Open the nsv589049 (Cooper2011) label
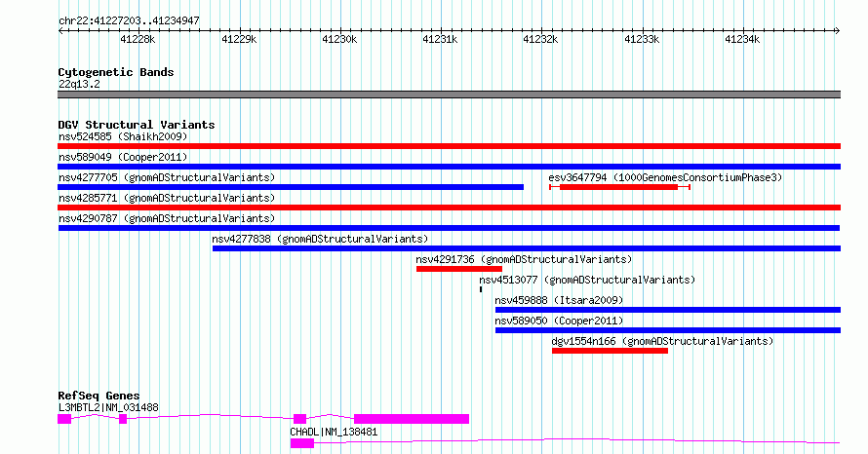Viewport: 868px width, 454px height. [x=123, y=157]
